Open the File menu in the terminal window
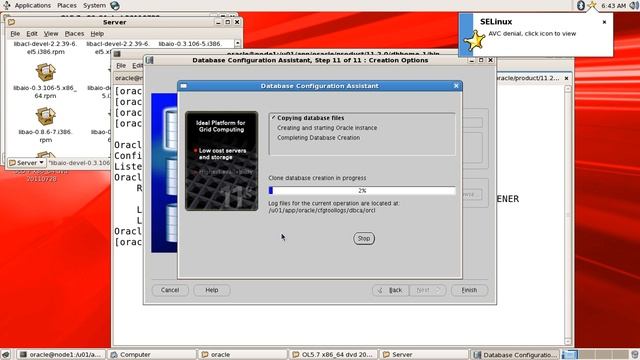 121,66
